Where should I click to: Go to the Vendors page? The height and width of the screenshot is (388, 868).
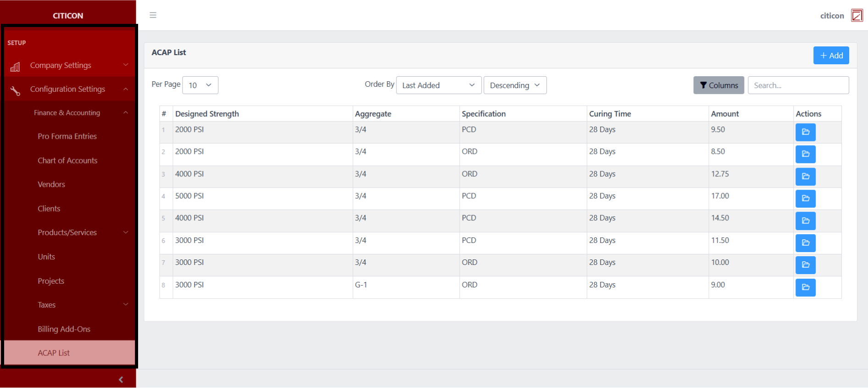coord(51,185)
